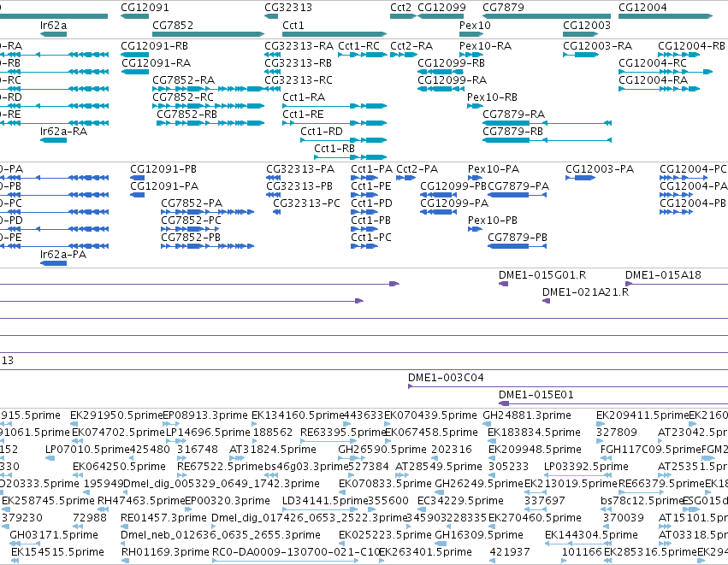
Task: Click the Ir62a gene label in the gene track
Action: 53,26
